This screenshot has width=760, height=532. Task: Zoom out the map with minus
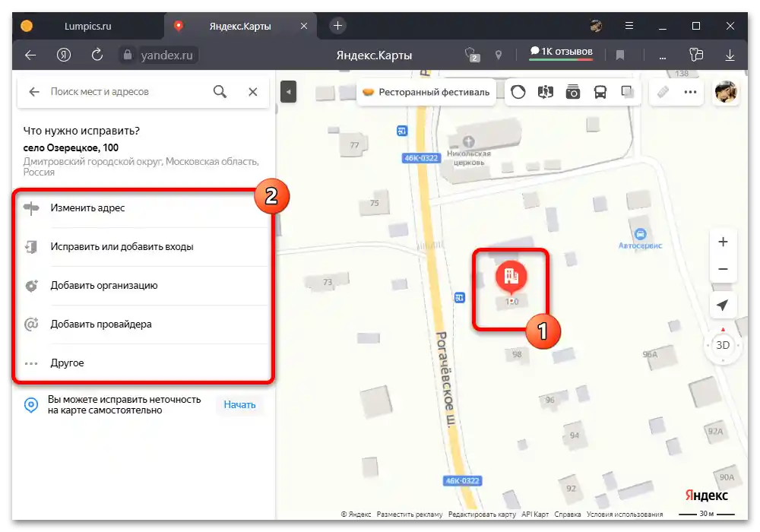pos(723,269)
